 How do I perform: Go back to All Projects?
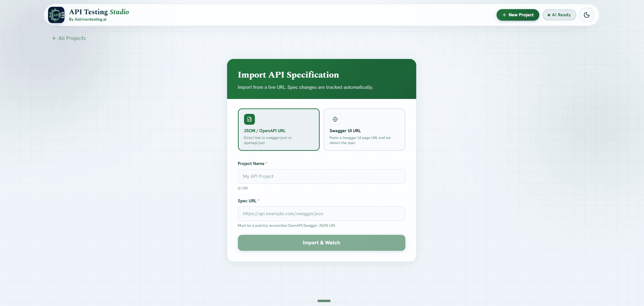pyautogui.click(x=69, y=38)
